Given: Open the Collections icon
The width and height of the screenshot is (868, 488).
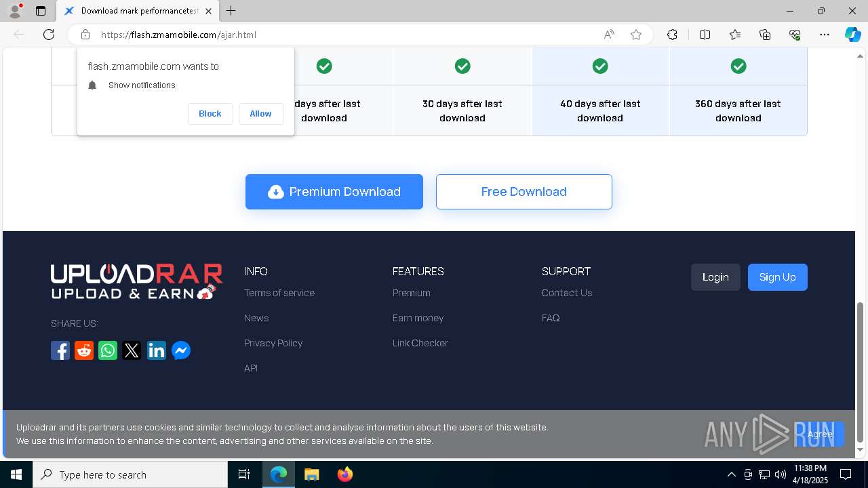Looking at the screenshot, I should [x=765, y=35].
